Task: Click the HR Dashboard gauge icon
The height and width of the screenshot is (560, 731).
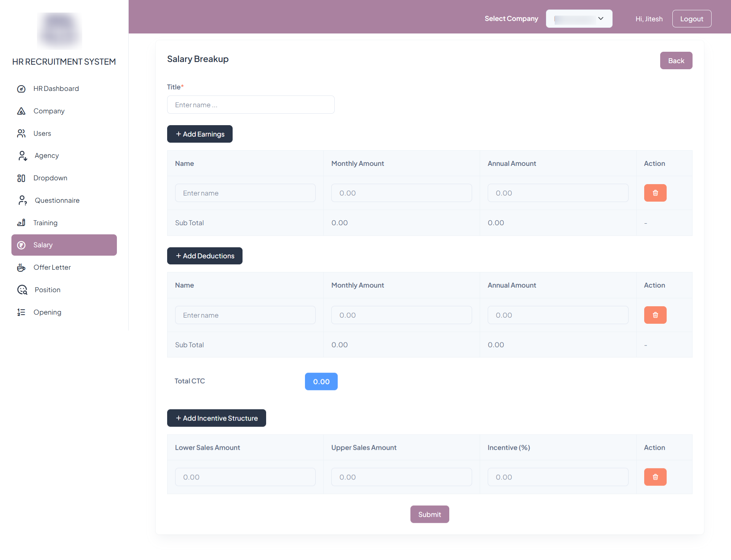Action: (x=21, y=89)
